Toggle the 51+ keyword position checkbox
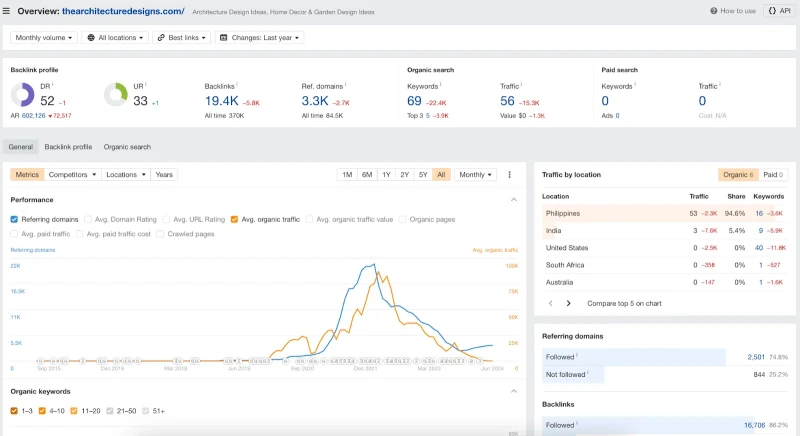 145,411
